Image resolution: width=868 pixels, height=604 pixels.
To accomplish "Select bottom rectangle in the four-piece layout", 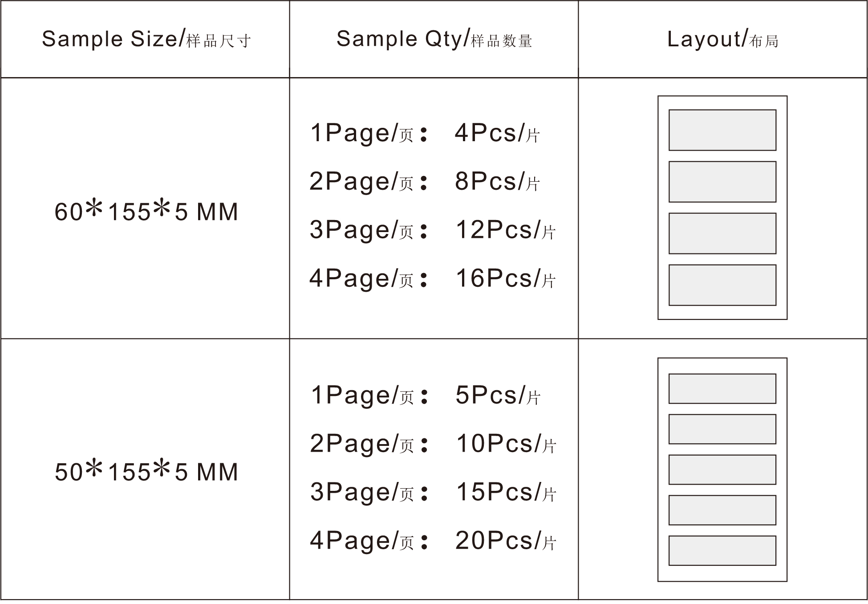I will point(722,285).
